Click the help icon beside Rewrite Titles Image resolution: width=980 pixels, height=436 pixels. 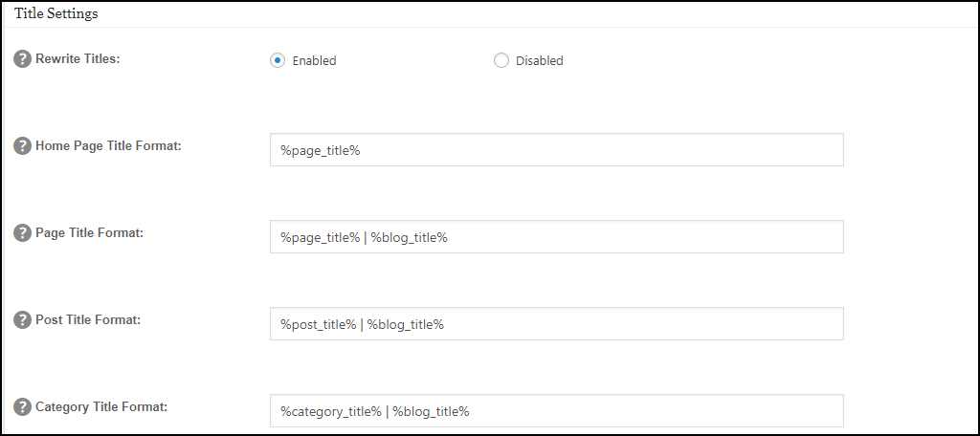point(23,59)
